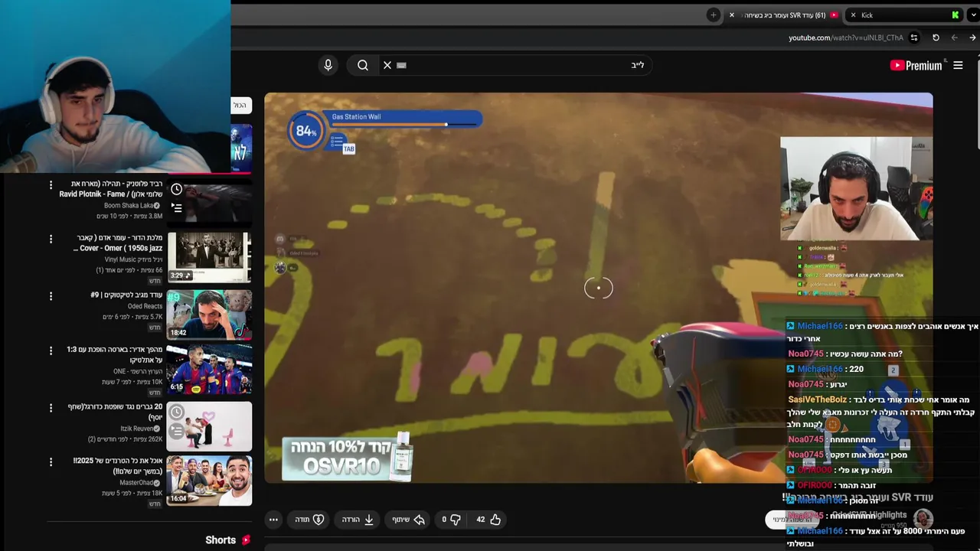Close the SVR YouTube tab

[731, 15]
